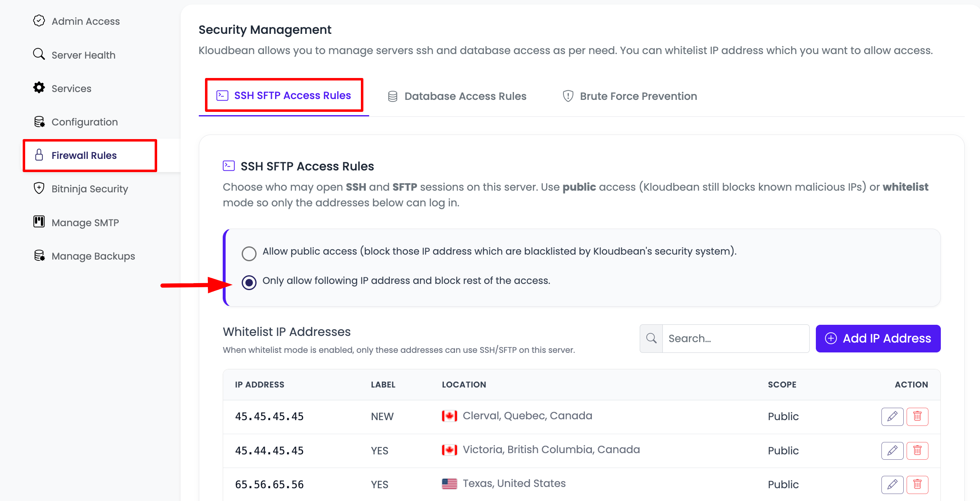Open Manage SMTP page

(85, 223)
